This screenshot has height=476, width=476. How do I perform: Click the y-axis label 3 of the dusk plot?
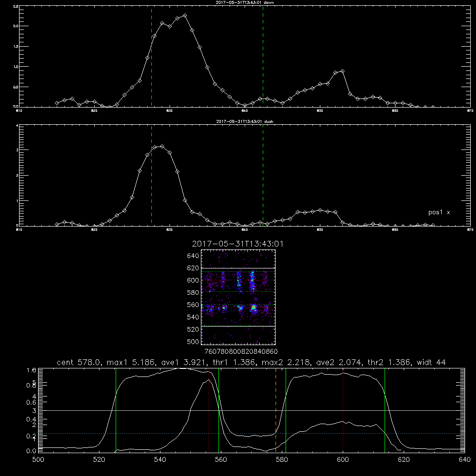(17, 150)
